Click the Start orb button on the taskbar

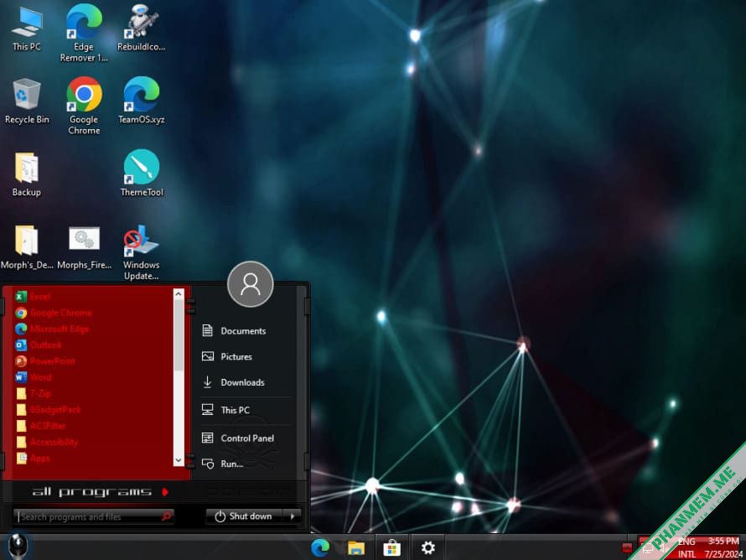click(x=18, y=546)
